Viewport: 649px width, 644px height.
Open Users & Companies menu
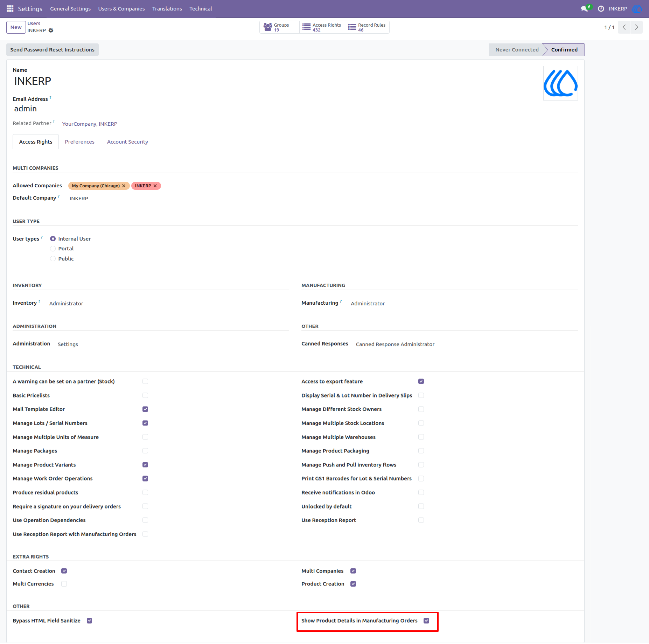pyautogui.click(x=121, y=9)
